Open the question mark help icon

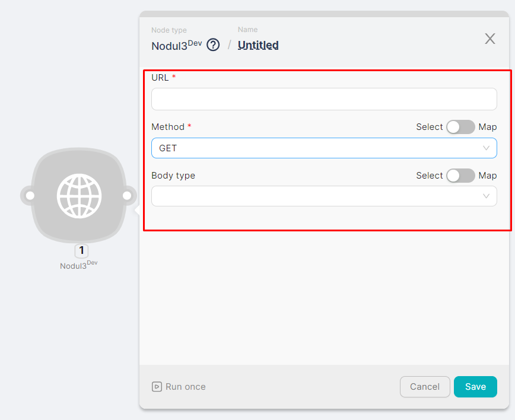point(213,45)
